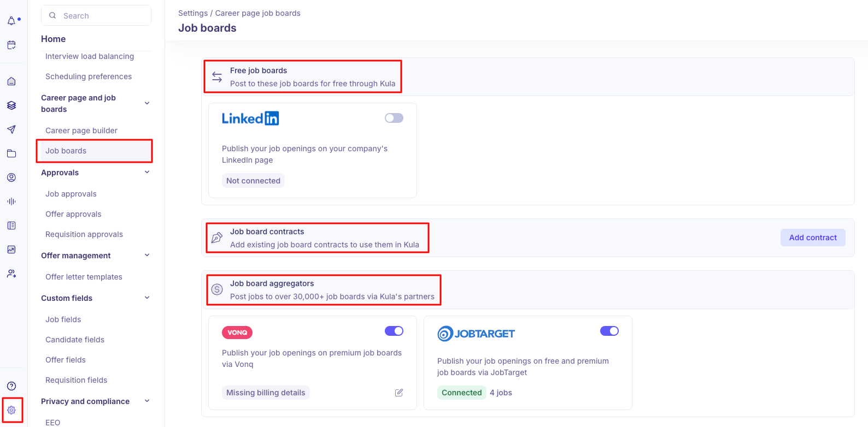868x427 pixels.
Task: Go to the home icon in left rail
Action: 11,81
